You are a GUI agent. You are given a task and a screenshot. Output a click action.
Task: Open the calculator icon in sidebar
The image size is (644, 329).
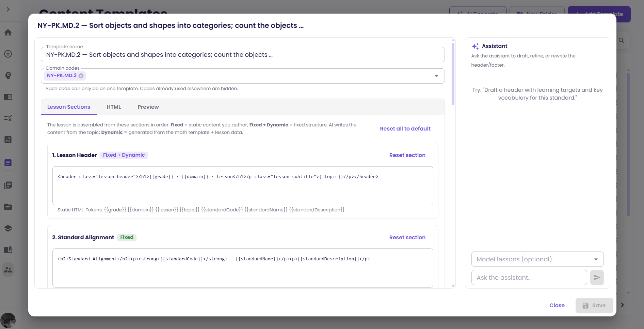click(x=8, y=140)
